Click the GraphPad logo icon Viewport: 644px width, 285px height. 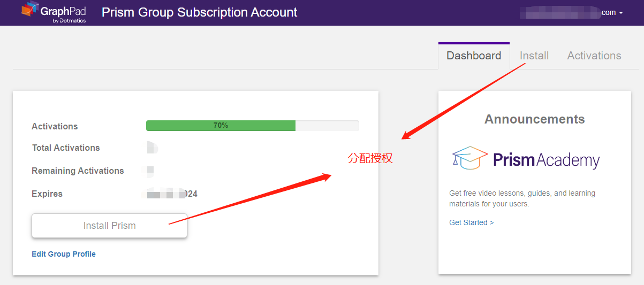coord(31,9)
